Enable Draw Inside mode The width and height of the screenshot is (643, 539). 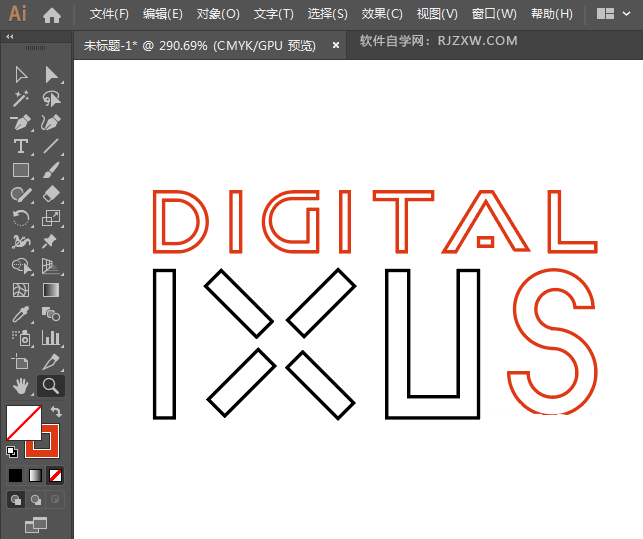pyautogui.click(x=55, y=500)
